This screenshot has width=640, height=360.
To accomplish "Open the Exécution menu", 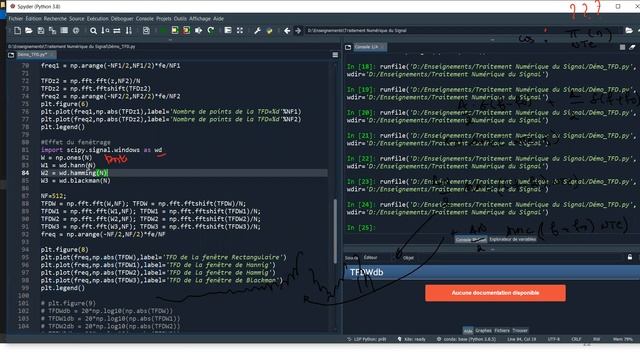I will [98, 19].
